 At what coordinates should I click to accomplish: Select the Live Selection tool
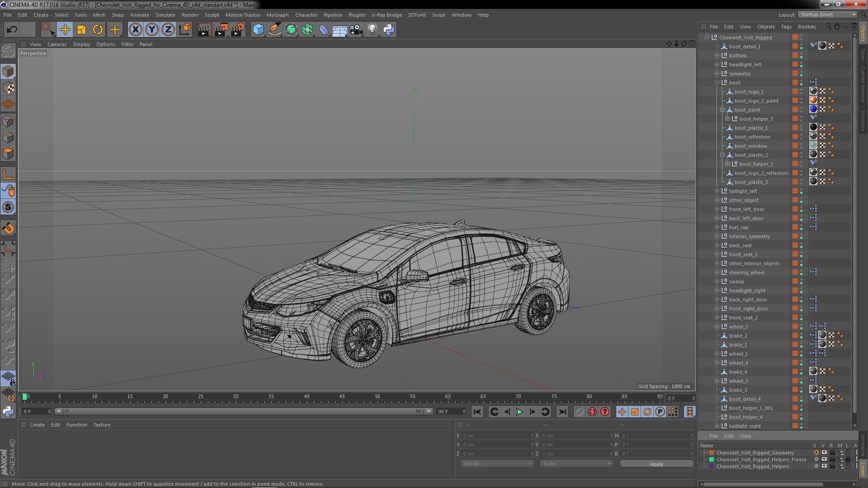(x=48, y=30)
